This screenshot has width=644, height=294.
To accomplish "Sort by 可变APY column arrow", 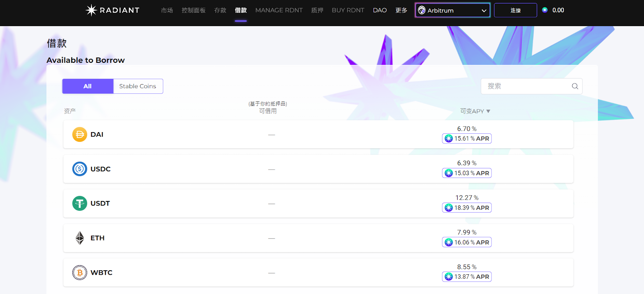I will [488, 111].
